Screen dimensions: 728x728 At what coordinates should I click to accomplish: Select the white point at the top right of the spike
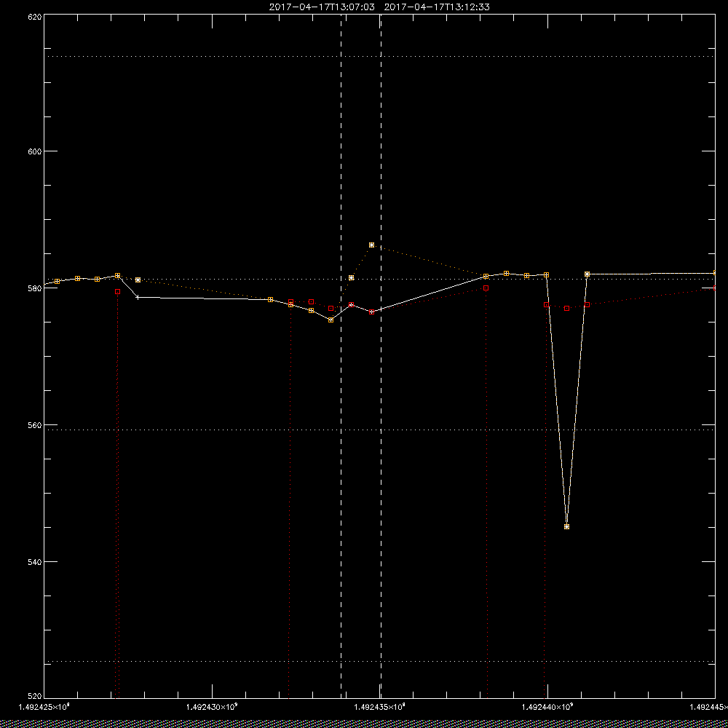coord(587,274)
